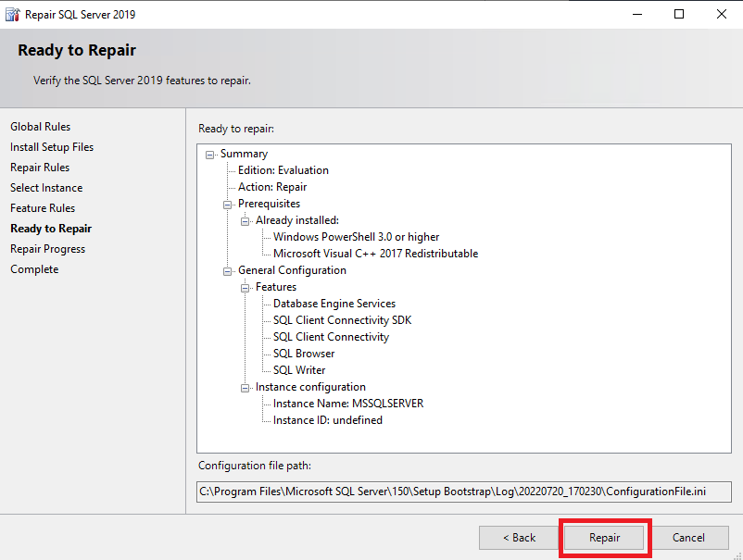Click the window resize grip corner

point(737,554)
